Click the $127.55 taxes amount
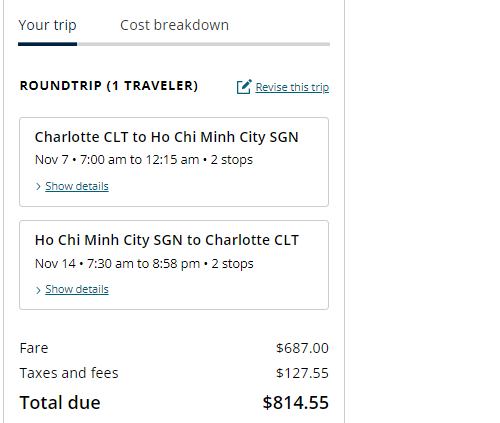500x423 pixels. click(302, 373)
